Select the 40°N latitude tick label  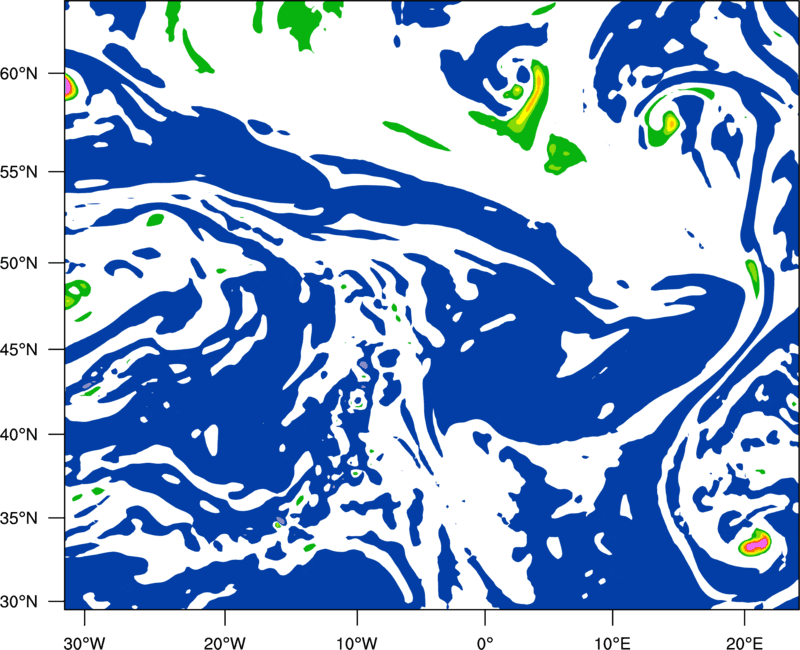pyautogui.click(x=19, y=435)
